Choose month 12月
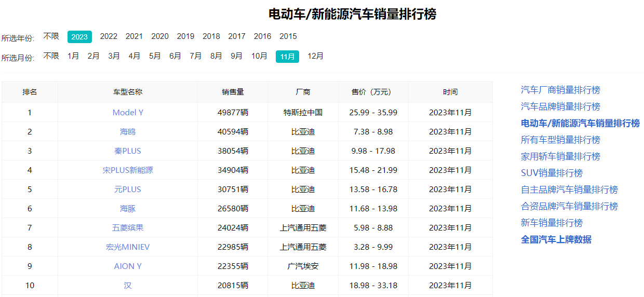The width and height of the screenshot is (644, 297). [x=315, y=56]
